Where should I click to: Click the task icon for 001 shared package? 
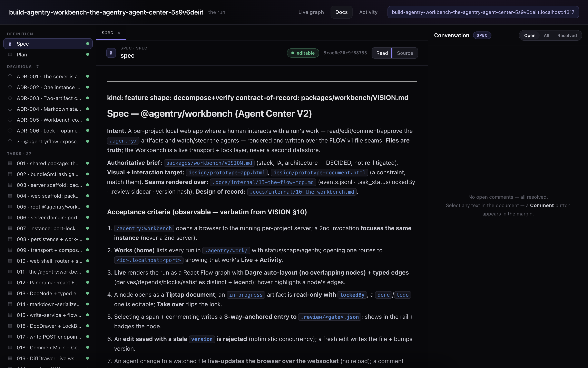10,163
